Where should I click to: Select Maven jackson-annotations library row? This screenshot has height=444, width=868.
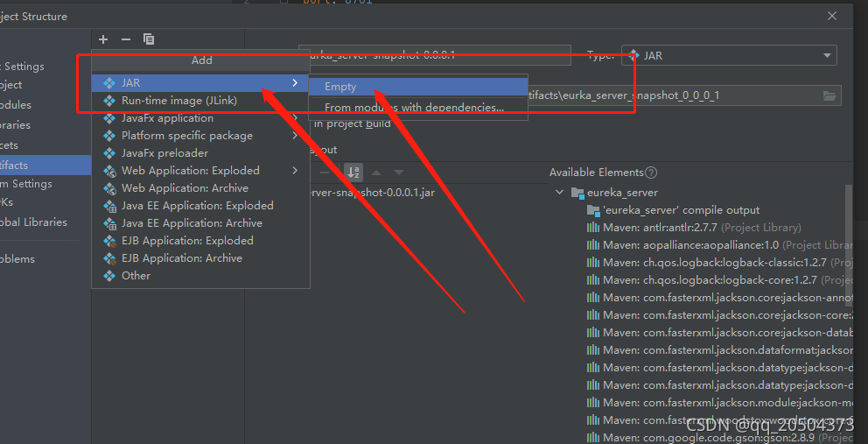point(727,298)
